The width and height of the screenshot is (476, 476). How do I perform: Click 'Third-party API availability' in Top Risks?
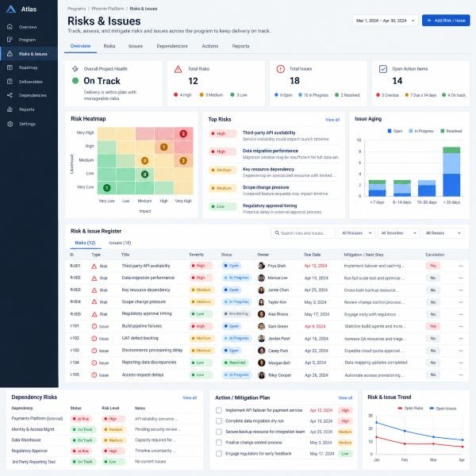[269, 132]
